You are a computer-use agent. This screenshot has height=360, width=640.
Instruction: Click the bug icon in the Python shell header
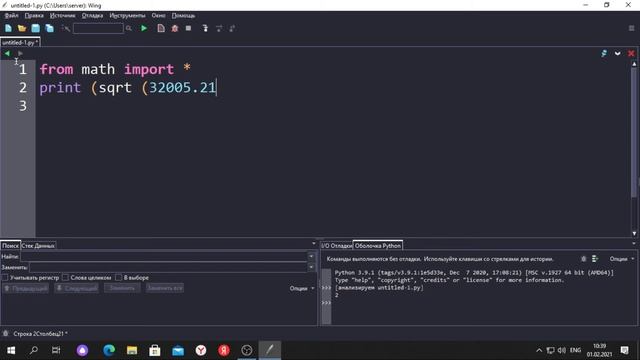tap(584, 259)
